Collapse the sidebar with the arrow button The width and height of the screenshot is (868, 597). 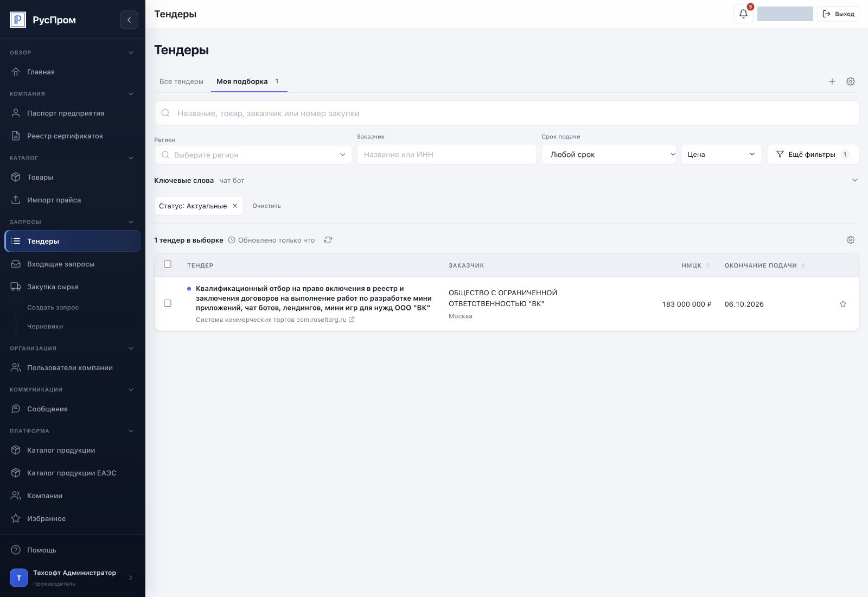pos(129,20)
